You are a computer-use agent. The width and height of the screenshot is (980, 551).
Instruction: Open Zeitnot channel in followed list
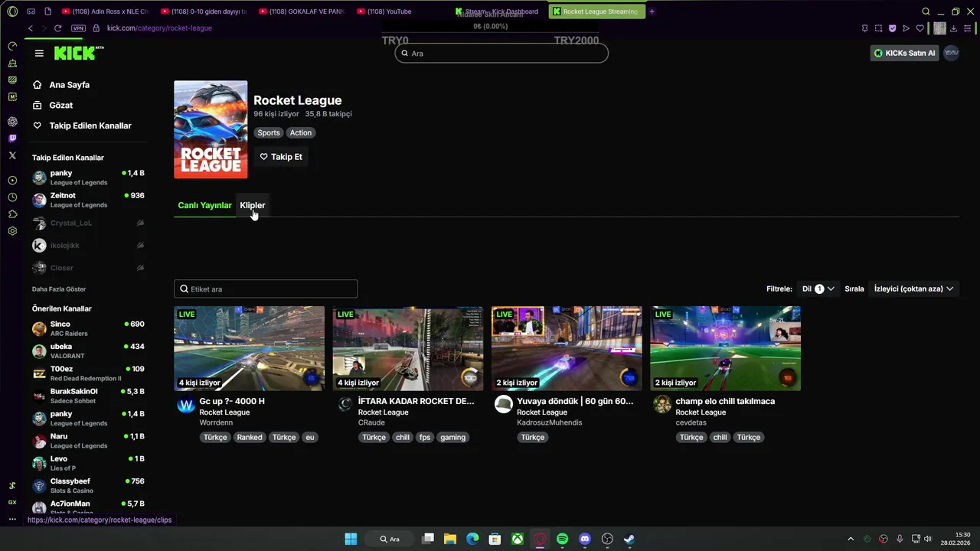click(x=88, y=201)
